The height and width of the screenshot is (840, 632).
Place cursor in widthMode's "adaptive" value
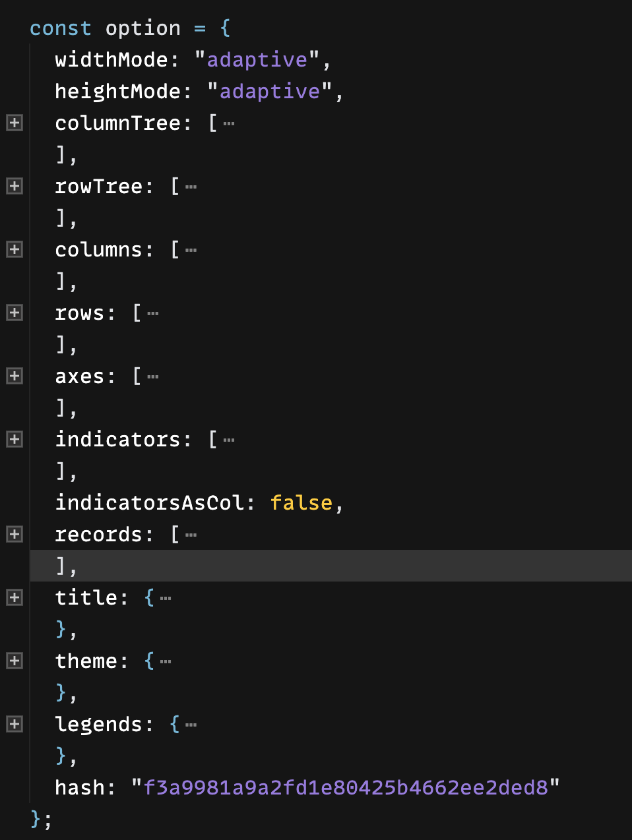[x=257, y=60]
